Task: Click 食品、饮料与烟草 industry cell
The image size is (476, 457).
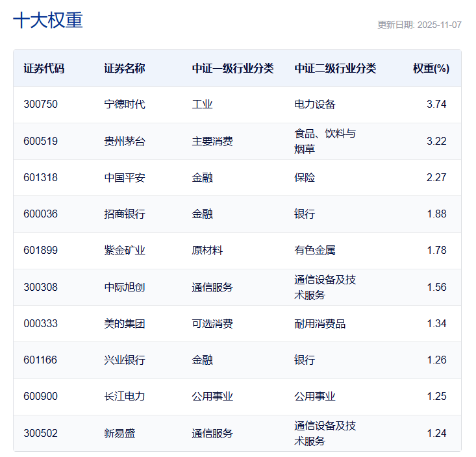Action: click(x=325, y=141)
